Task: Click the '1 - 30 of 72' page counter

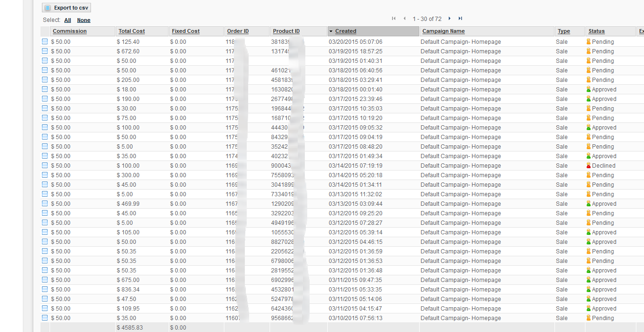Action: pos(427,19)
